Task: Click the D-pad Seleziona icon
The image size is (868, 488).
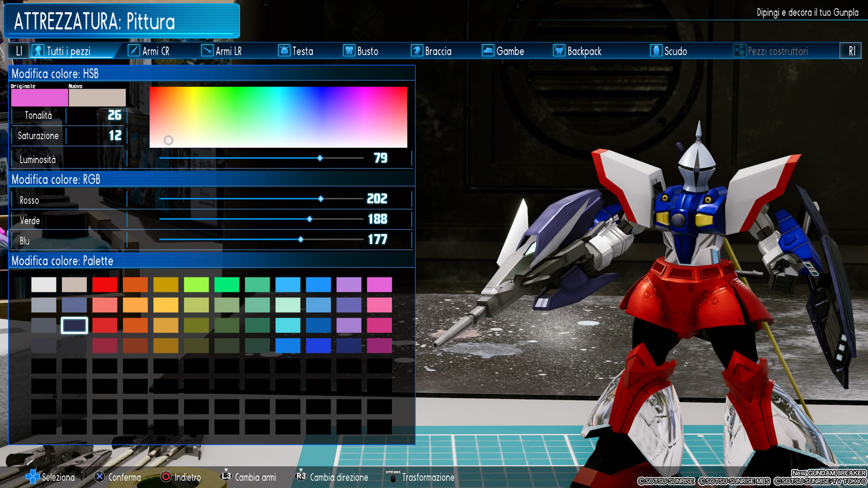Action: pyautogui.click(x=33, y=476)
